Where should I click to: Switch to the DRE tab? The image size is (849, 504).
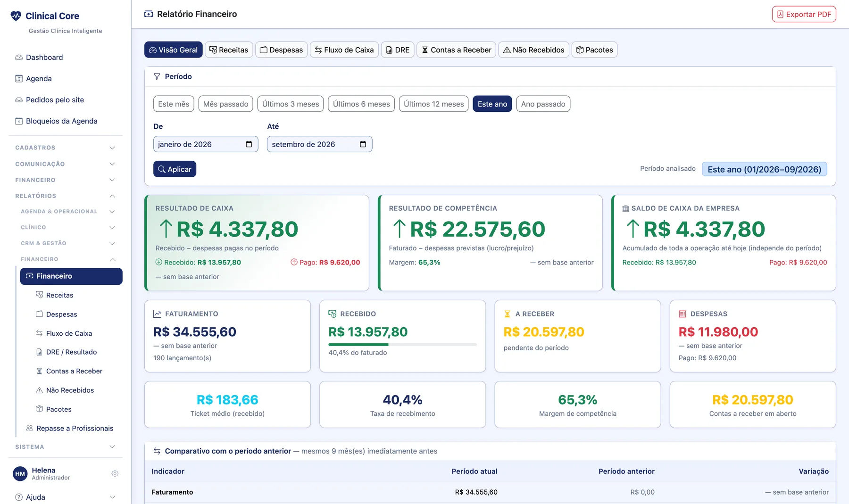(x=398, y=50)
